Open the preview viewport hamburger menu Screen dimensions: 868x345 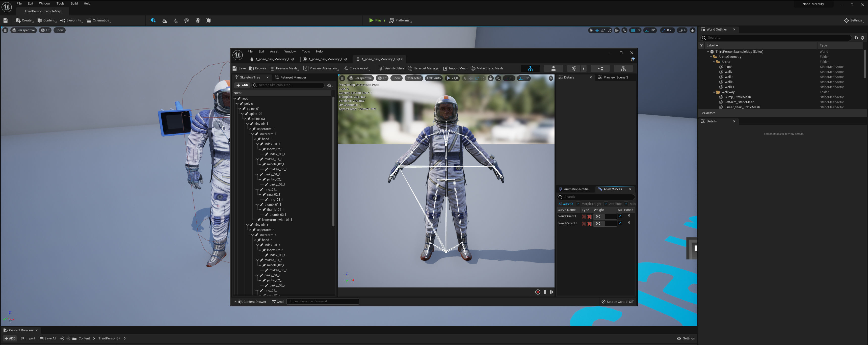tap(342, 78)
